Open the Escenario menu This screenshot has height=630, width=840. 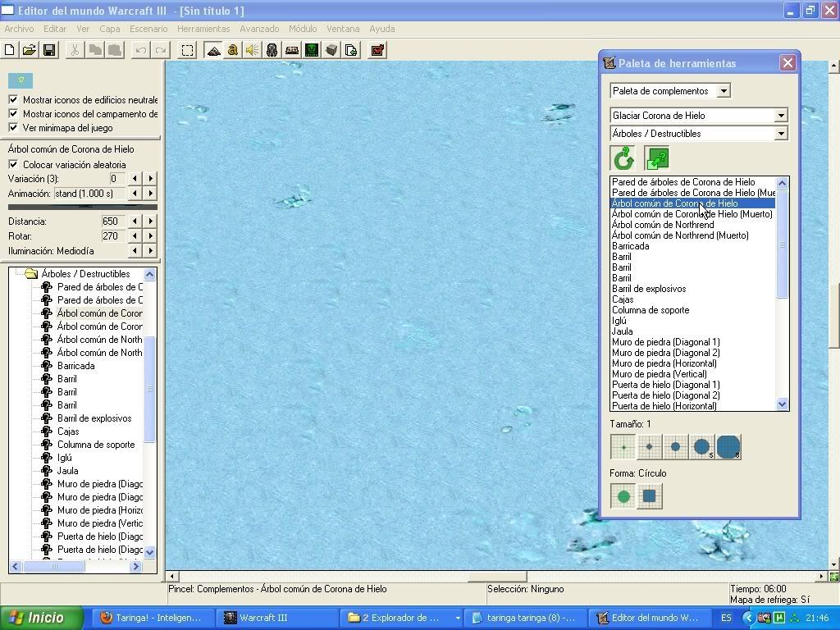(148, 29)
